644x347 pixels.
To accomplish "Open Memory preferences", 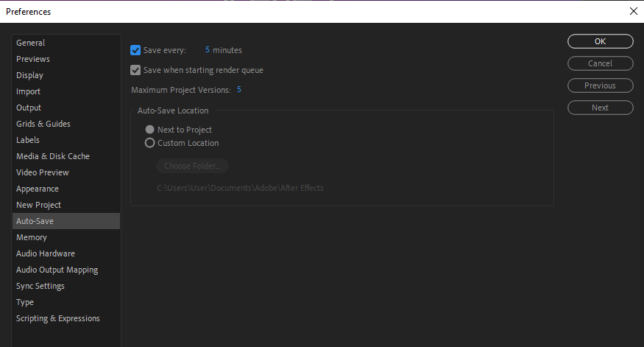I will click(x=66, y=237).
